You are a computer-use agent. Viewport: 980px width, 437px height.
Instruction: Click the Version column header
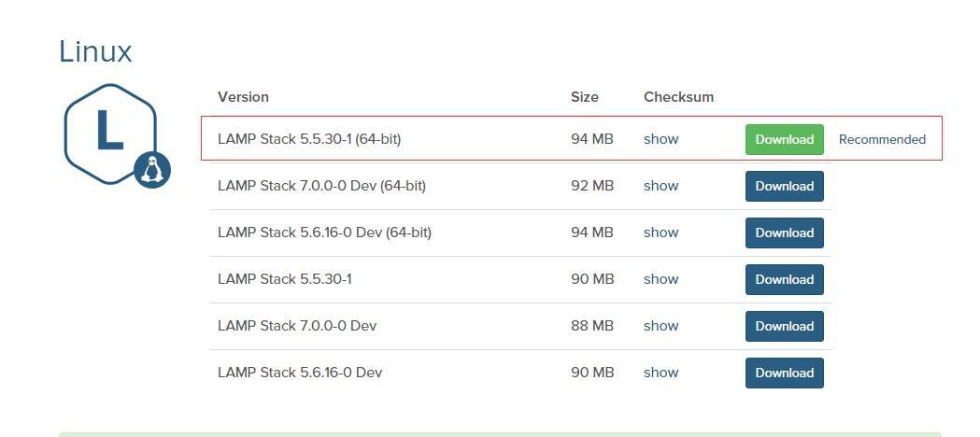click(x=243, y=97)
